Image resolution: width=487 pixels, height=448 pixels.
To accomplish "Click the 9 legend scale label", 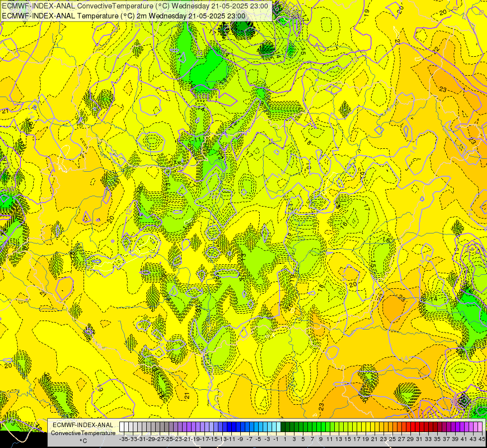I will 321,440.
